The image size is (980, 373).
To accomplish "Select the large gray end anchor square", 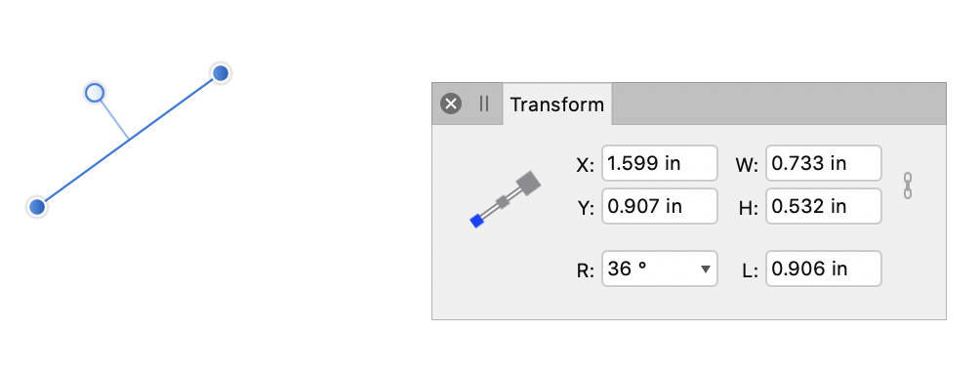I will (529, 184).
